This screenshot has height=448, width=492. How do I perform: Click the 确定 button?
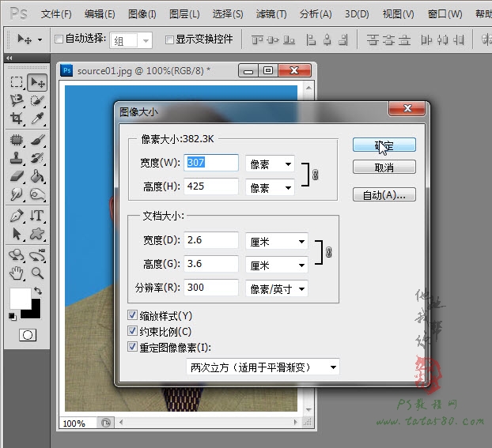384,145
